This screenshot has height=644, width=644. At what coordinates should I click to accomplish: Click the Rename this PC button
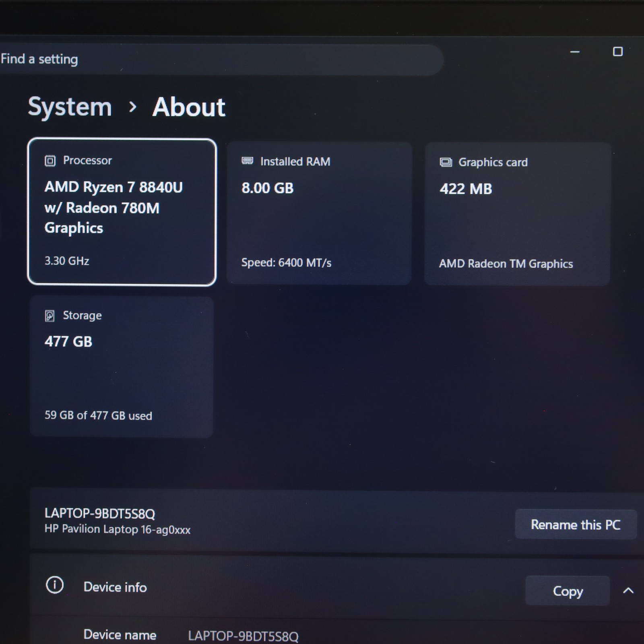point(576,524)
